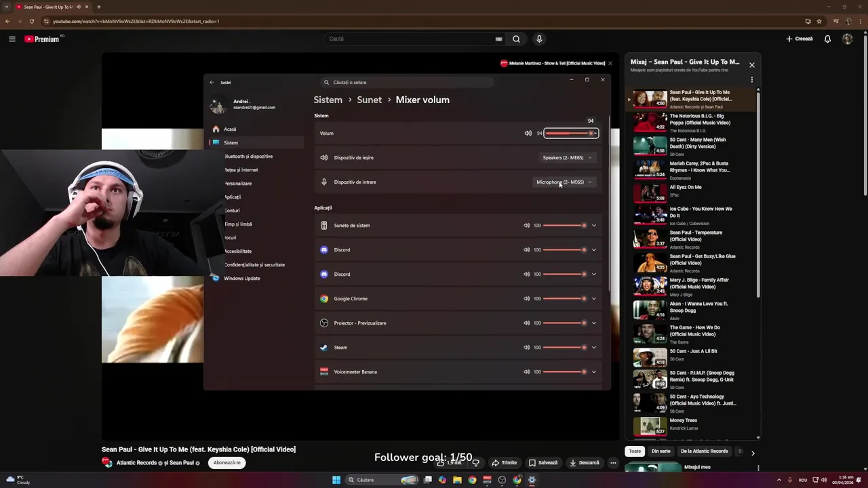Reload the page in the browser toolbar
The width and height of the screenshot is (868, 488).
coord(31,21)
